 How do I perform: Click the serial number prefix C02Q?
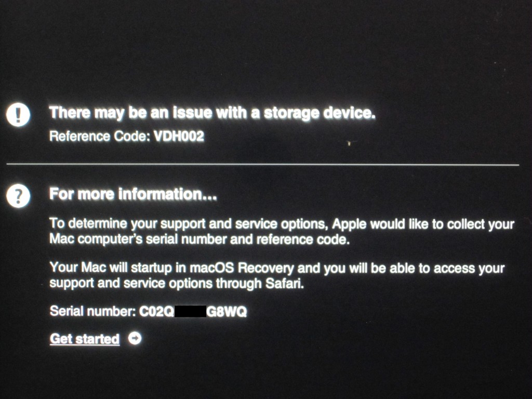click(156, 312)
